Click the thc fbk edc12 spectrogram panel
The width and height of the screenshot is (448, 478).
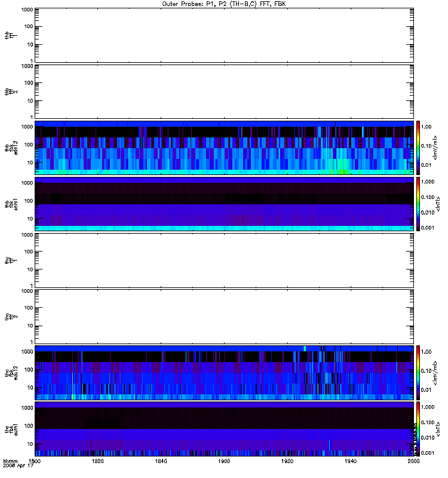(x=224, y=373)
